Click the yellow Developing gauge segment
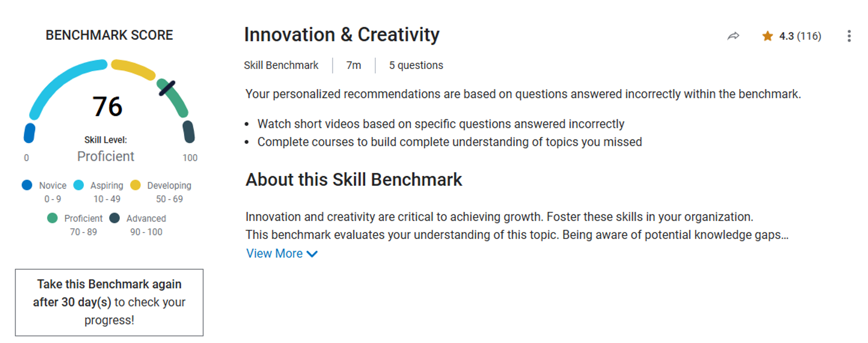Screen dimensions: 868x343 [133, 69]
